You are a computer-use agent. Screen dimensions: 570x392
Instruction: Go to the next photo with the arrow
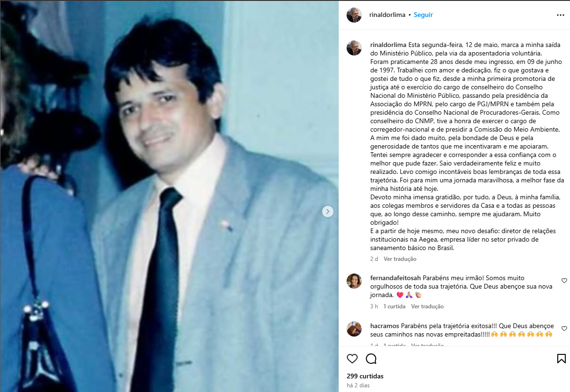(328, 212)
